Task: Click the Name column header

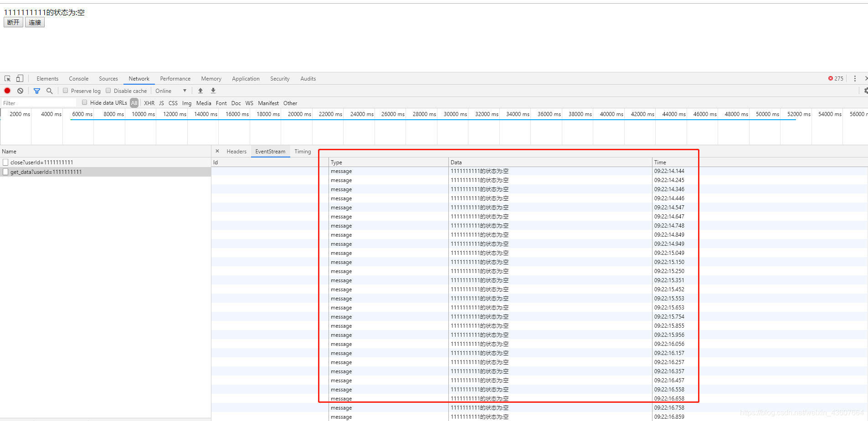Action: [x=105, y=152]
